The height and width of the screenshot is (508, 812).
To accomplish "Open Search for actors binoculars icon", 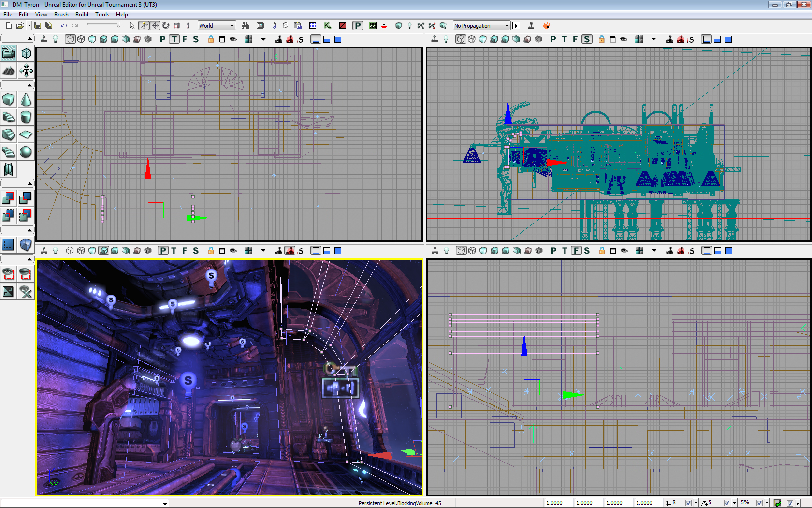I will point(246,26).
